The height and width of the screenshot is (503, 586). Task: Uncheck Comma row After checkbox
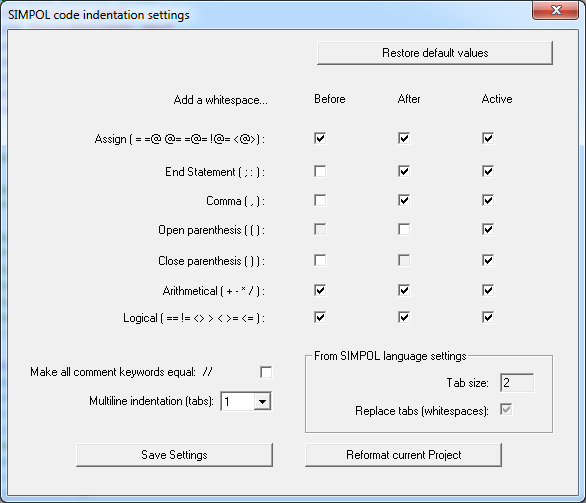pyautogui.click(x=404, y=200)
